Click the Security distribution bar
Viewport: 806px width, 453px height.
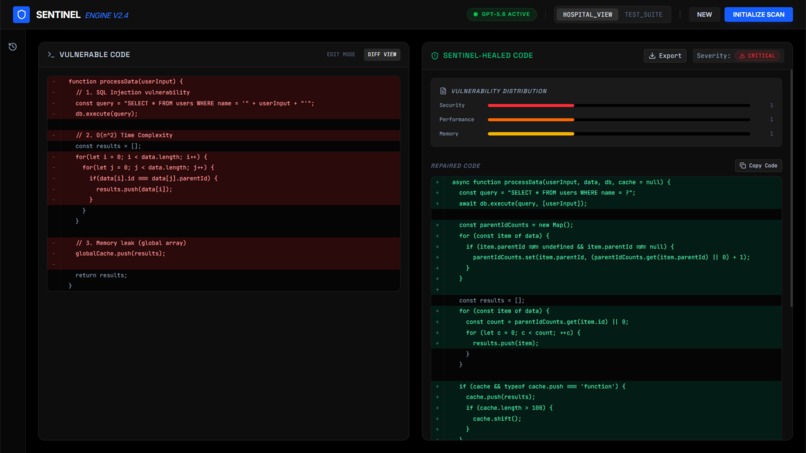pyautogui.click(x=618, y=105)
